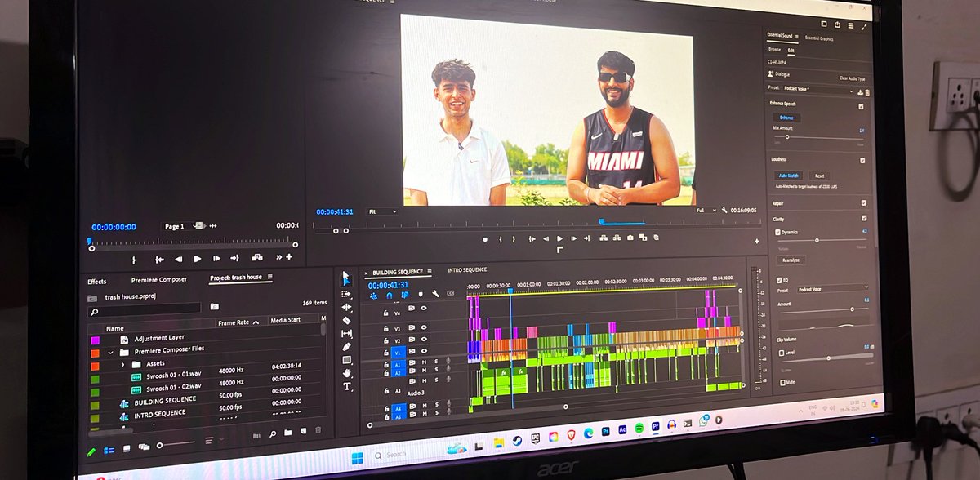
Task: Open timeline display settings wrench
Action: (x=435, y=294)
